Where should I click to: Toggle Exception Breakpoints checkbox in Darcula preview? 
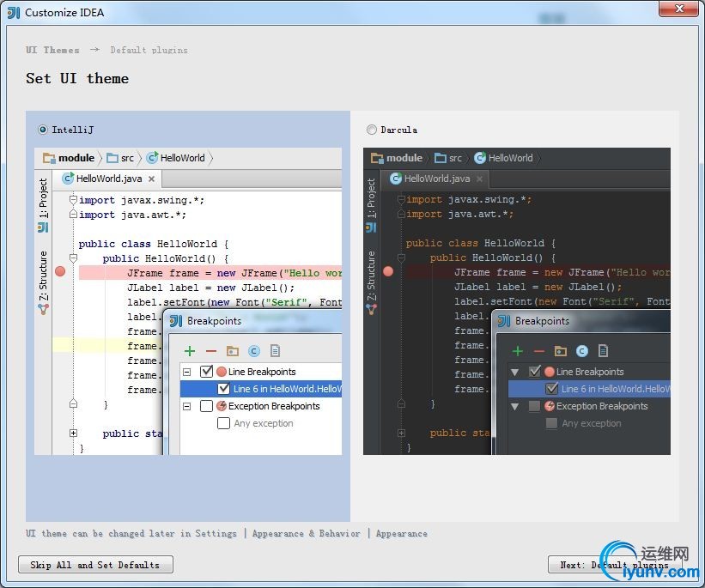[535, 406]
